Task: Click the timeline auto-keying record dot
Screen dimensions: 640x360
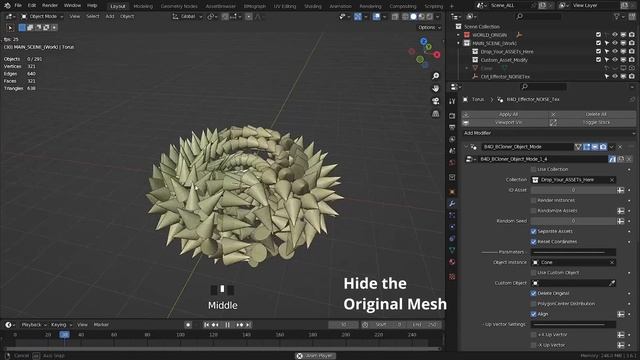Action: (x=188, y=325)
